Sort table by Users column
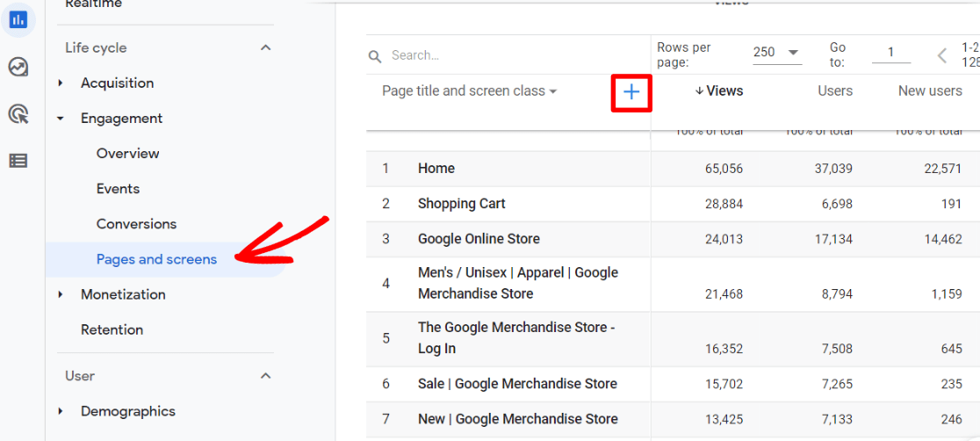Screen dimensions: 980x441 point(835,91)
